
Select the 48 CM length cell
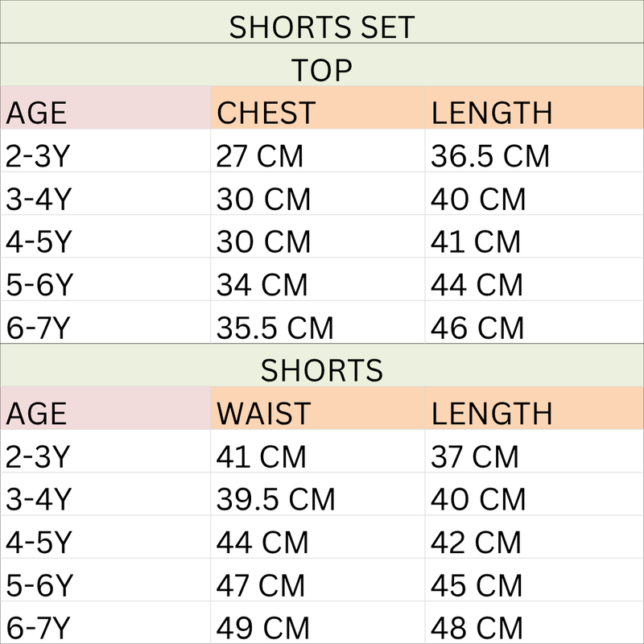click(535, 622)
